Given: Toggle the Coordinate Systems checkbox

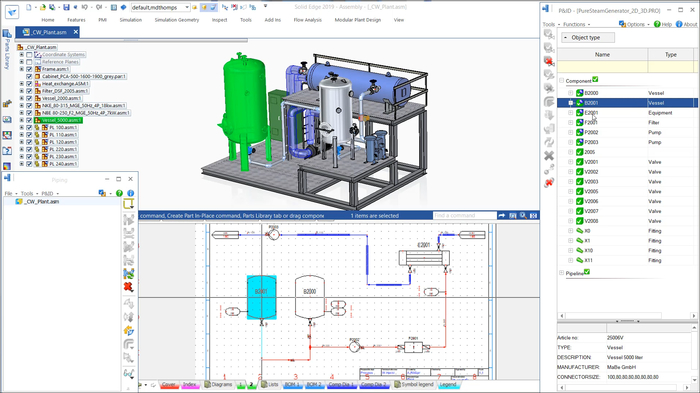Looking at the screenshot, I should coord(29,54).
